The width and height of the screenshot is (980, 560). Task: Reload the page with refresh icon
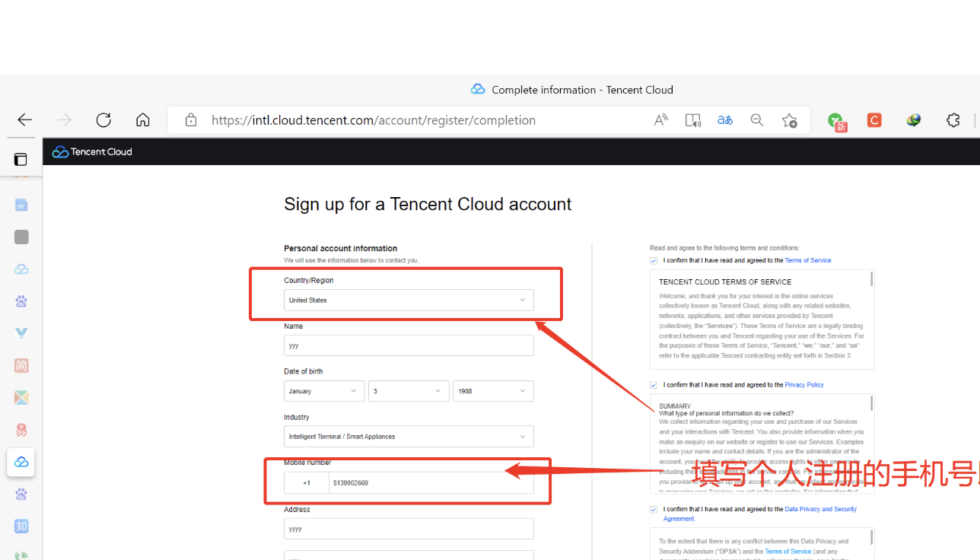[x=103, y=120]
